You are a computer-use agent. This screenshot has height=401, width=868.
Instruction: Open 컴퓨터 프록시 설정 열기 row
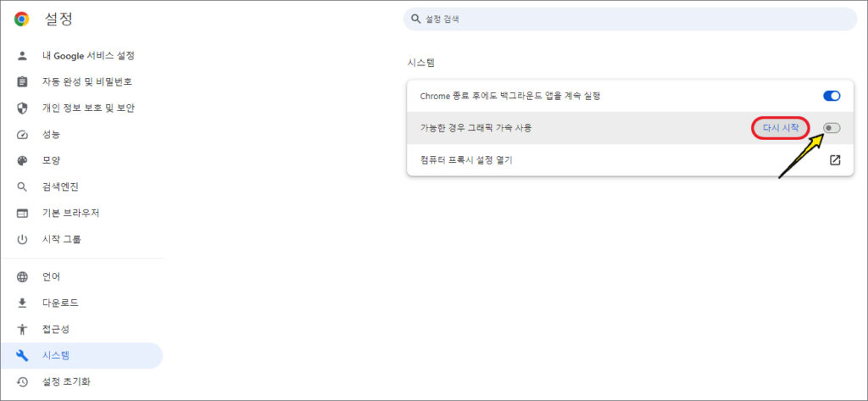pos(630,160)
